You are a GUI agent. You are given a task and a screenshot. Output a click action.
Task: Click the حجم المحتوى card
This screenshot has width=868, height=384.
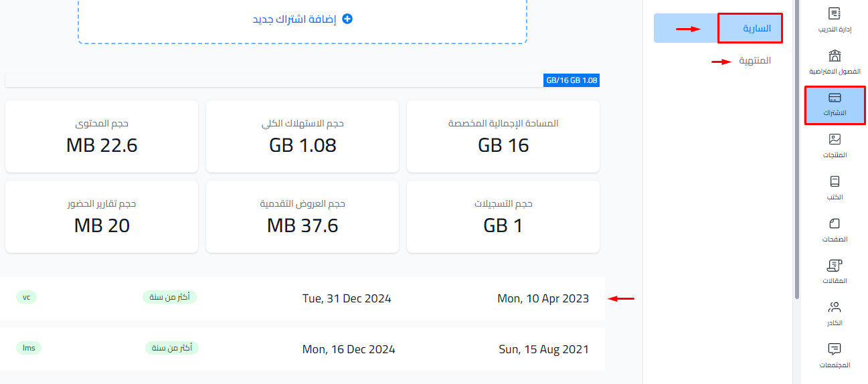coord(102,136)
